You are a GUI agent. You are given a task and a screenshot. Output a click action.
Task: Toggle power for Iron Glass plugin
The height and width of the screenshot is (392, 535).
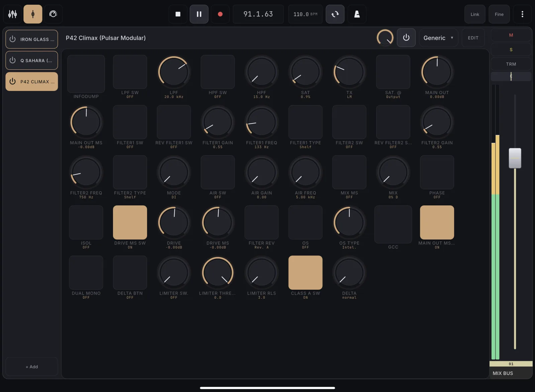click(x=13, y=39)
